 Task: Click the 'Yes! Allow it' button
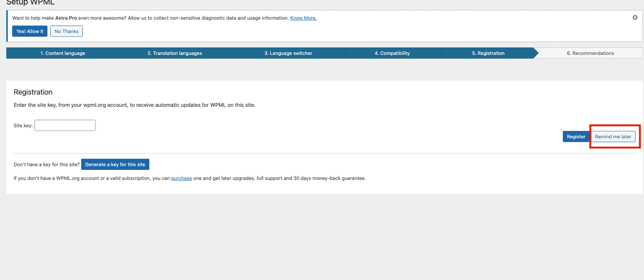(x=30, y=31)
